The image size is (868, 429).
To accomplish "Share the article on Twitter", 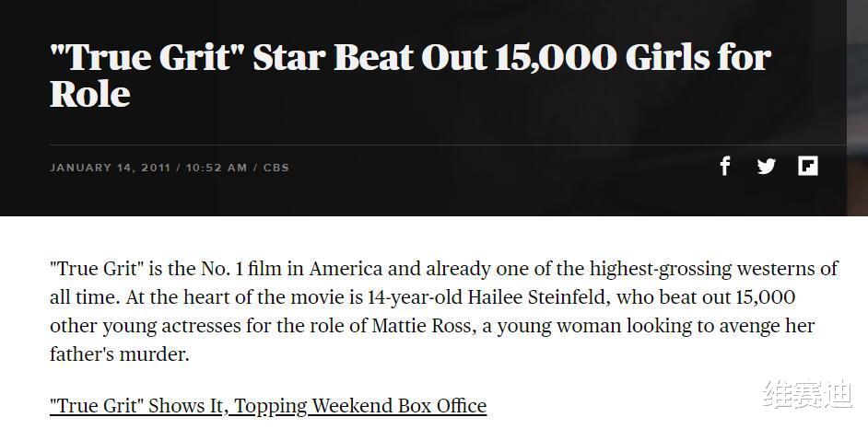I will pos(767,166).
